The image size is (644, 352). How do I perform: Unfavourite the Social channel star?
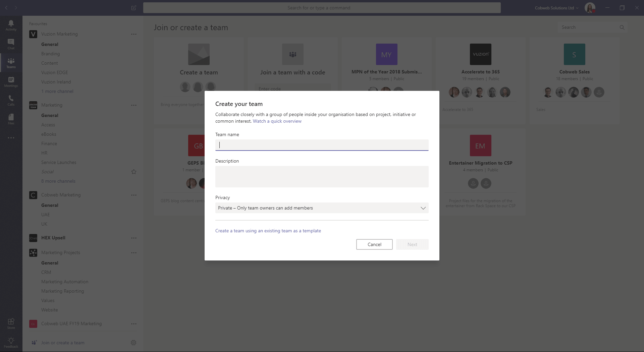coord(133,172)
